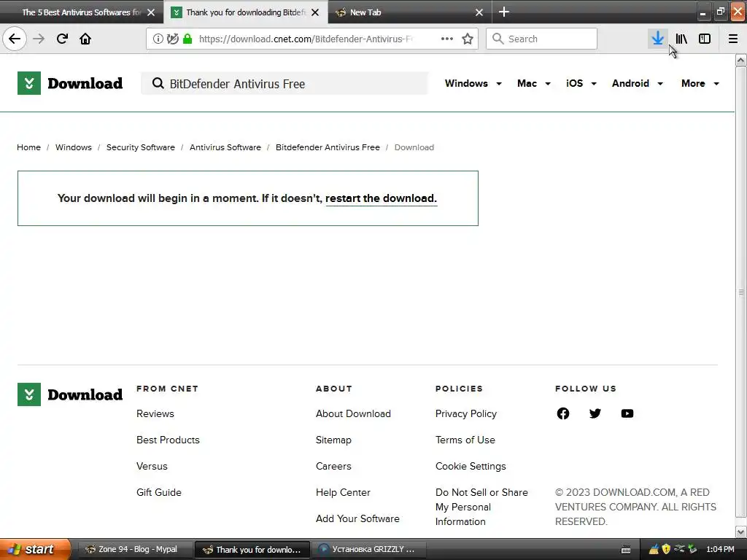
Task: Close the Thank you for downloading tab
Action: [x=315, y=12]
